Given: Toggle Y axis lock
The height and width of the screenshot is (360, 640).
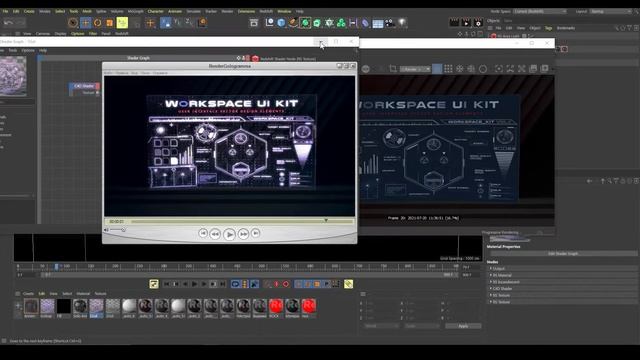Looking at the screenshot, I should point(178,23).
